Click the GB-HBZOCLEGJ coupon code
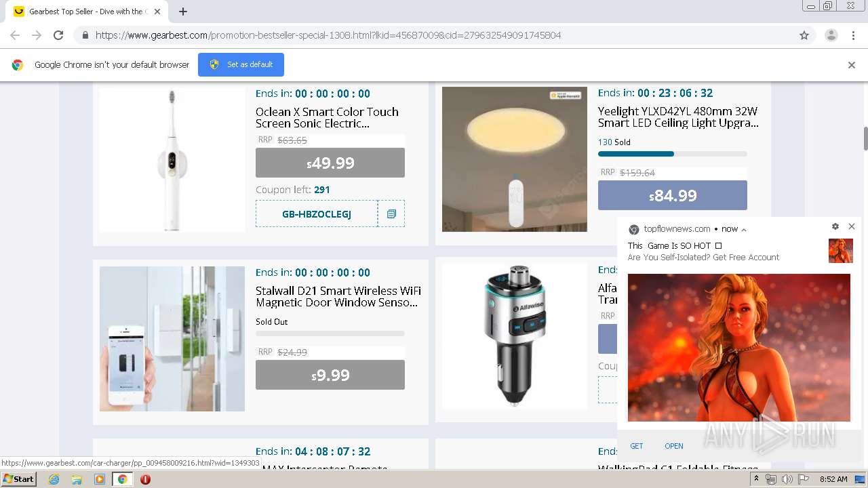Image resolution: width=868 pixels, height=488 pixels. (x=317, y=214)
